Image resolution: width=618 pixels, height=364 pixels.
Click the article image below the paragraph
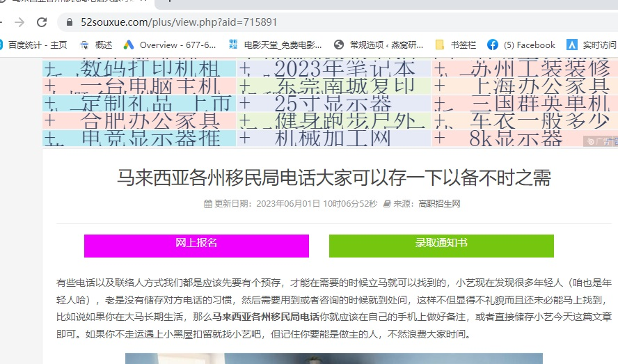334,358
